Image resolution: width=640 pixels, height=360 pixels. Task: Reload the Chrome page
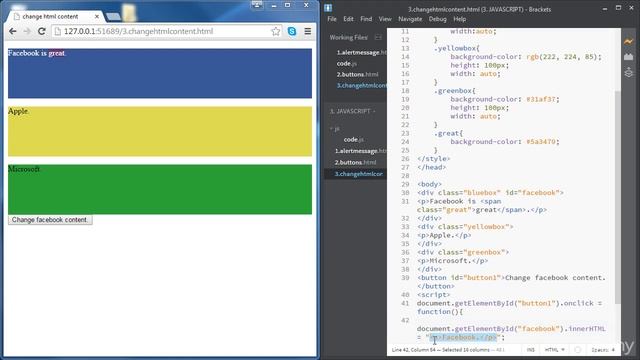click(x=42, y=31)
